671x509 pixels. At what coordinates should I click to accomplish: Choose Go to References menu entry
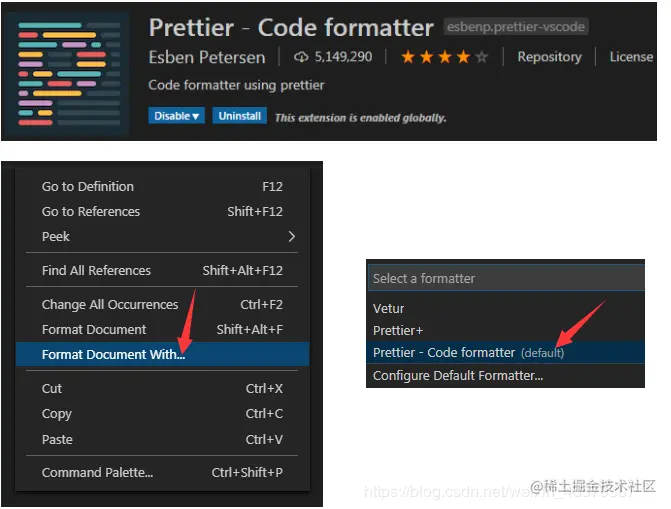coord(162,211)
